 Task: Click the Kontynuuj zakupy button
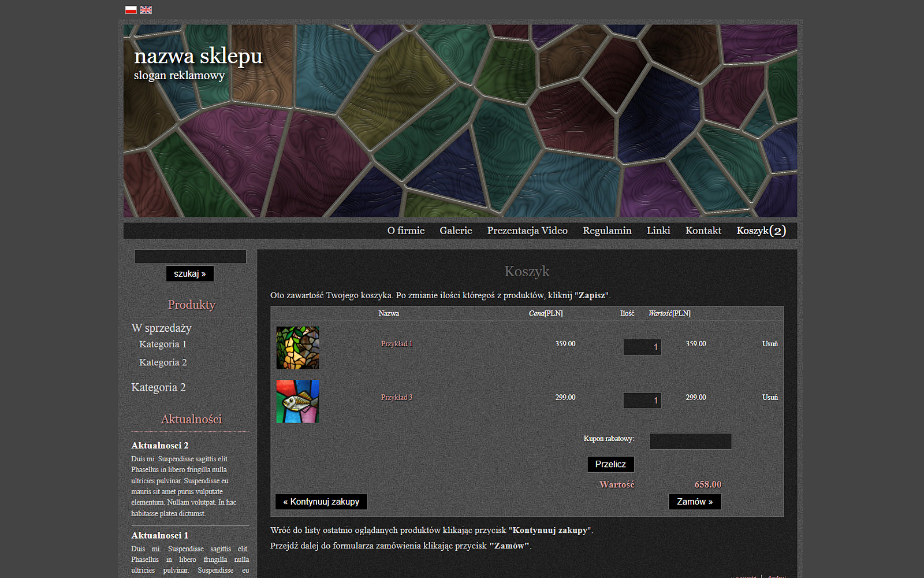[321, 502]
